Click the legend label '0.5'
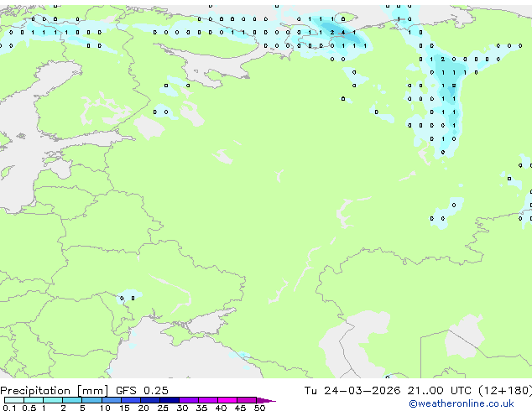This screenshot has height=411, width=532. tap(29, 408)
